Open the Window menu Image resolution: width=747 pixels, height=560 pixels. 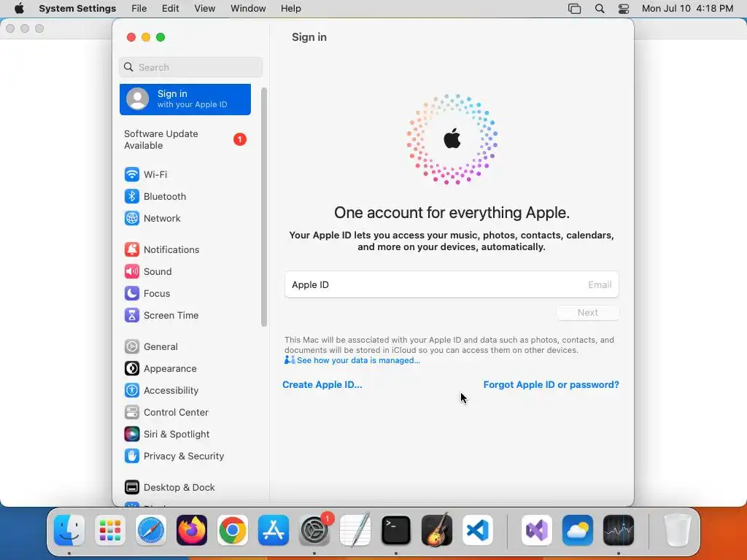tap(248, 9)
